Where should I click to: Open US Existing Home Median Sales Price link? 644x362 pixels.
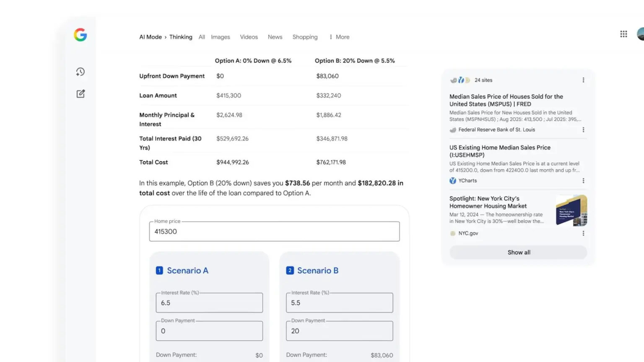tap(500, 151)
